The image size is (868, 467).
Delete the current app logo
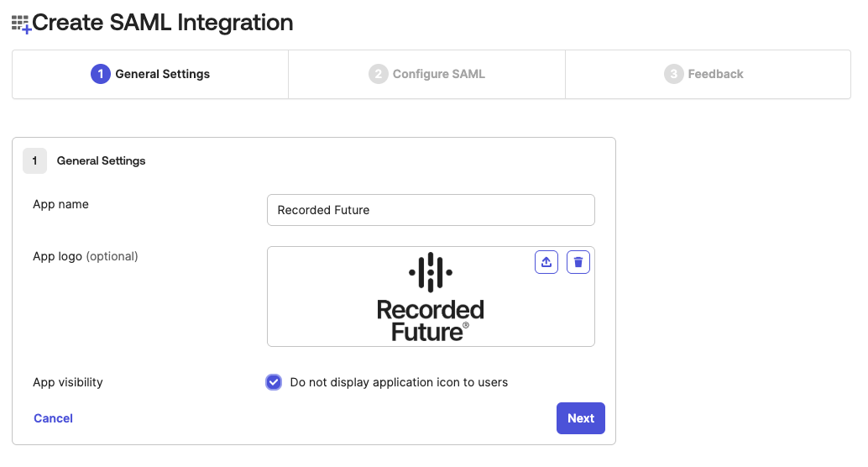pos(578,262)
